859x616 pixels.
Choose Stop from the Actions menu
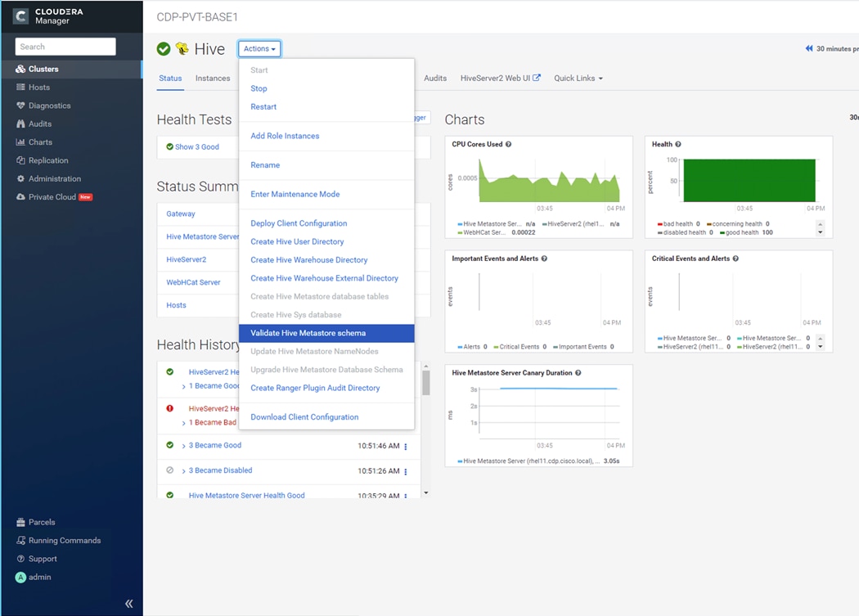click(326, 88)
